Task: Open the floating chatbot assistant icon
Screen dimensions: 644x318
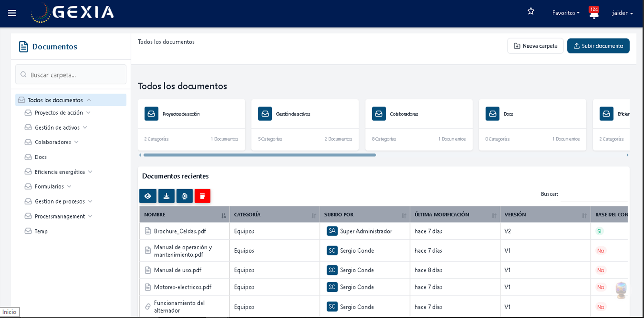Action: tap(621, 290)
